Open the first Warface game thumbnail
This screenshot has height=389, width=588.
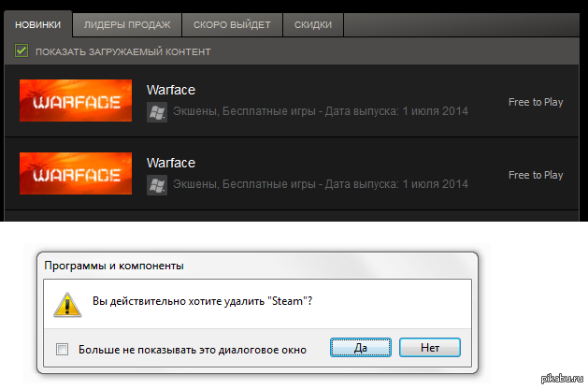point(76,101)
